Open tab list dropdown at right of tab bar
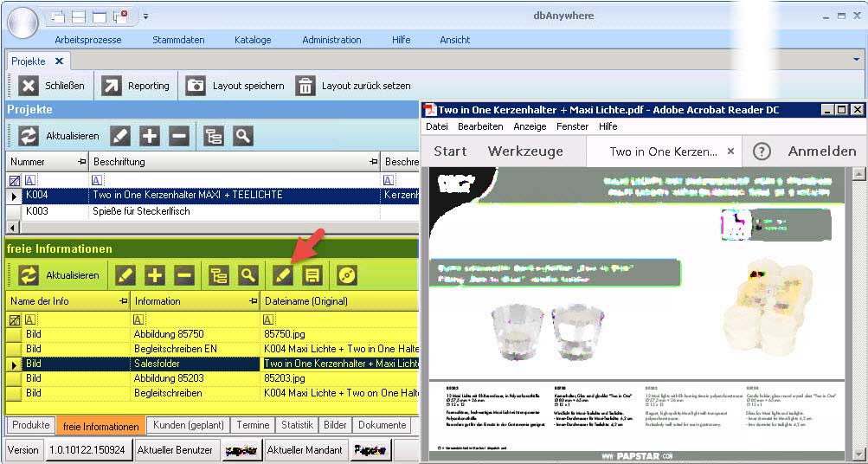 click(857, 60)
